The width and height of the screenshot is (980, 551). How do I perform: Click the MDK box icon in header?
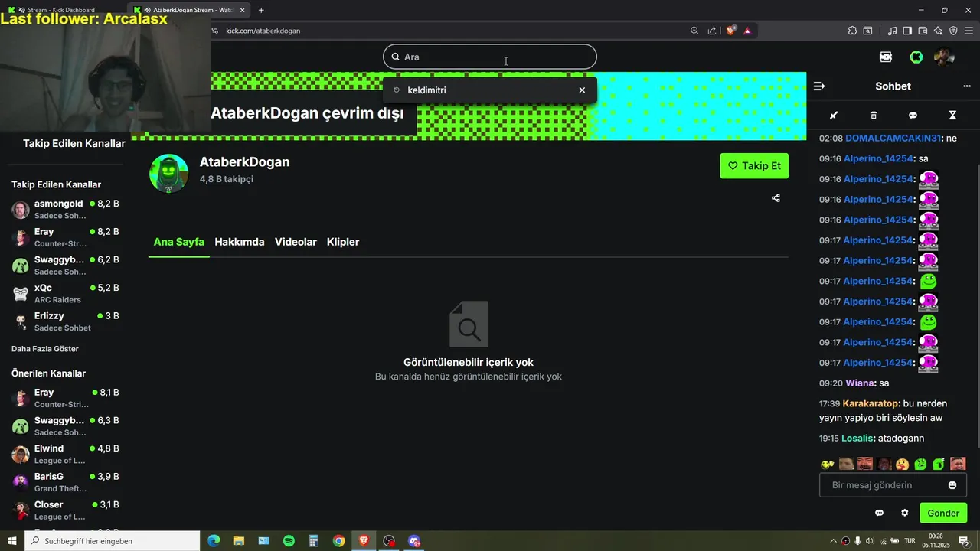886,57
